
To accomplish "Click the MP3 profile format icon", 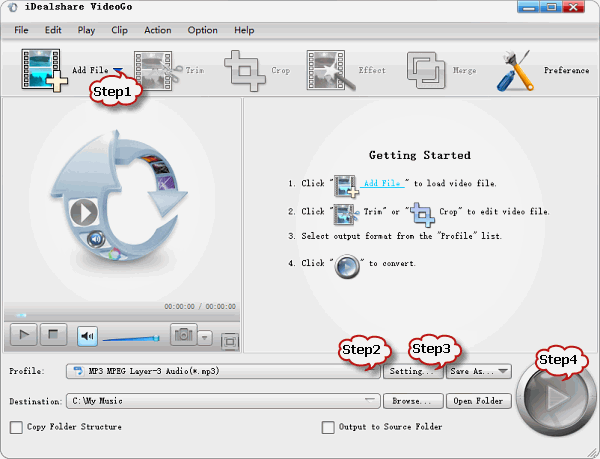I will tap(78, 371).
